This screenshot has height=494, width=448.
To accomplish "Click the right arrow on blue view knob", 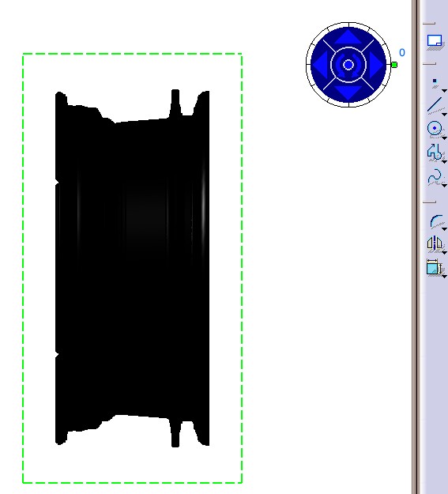I will pyautogui.click(x=376, y=65).
